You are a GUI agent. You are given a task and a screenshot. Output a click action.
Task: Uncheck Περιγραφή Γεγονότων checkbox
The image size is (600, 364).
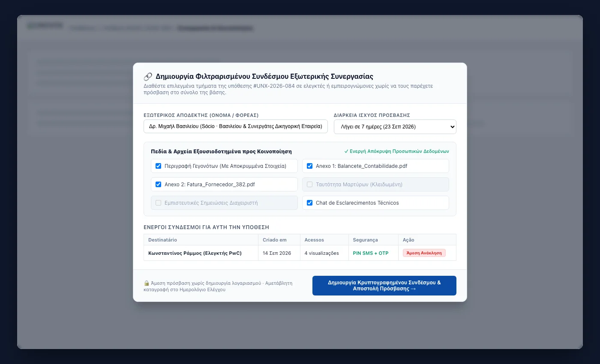[x=158, y=166]
